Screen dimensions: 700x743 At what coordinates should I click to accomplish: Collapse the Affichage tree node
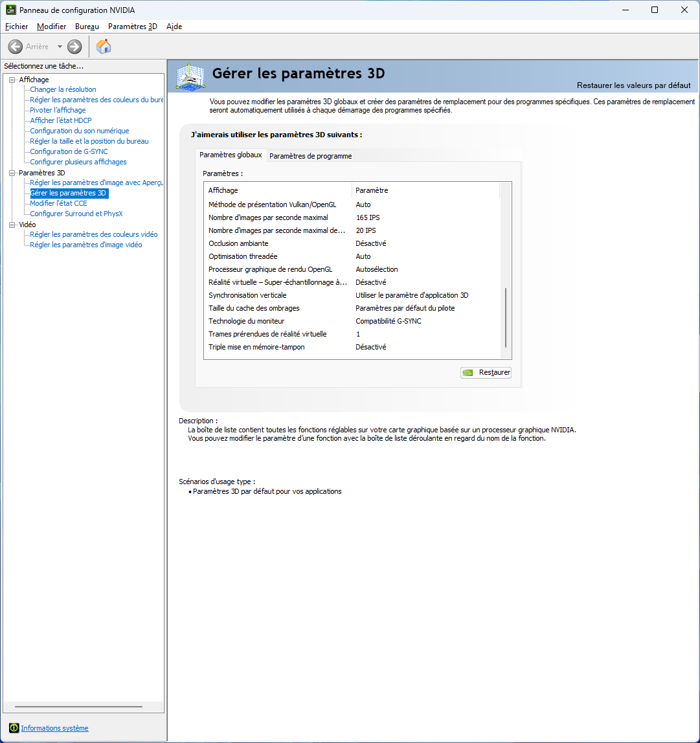click(12, 80)
